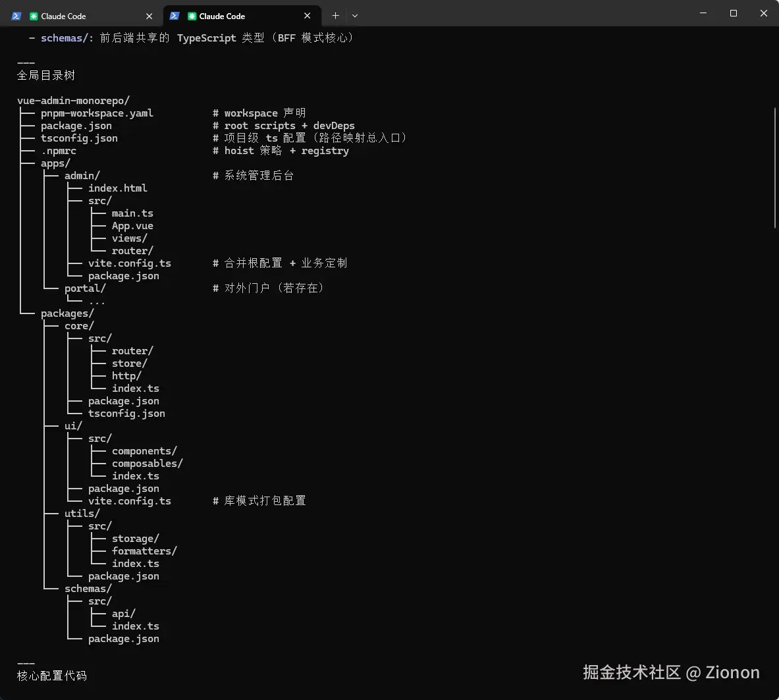The height and width of the screenshot is (700, 779).
Task: Click the 'storage/' directory line
Action: 136,539
